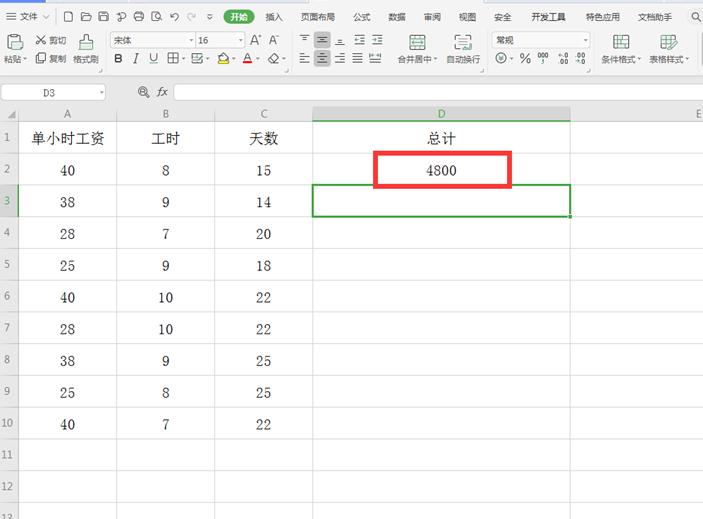Click the Copy (复制) icon
Viewport: 703px width, 519px height.
40,58
